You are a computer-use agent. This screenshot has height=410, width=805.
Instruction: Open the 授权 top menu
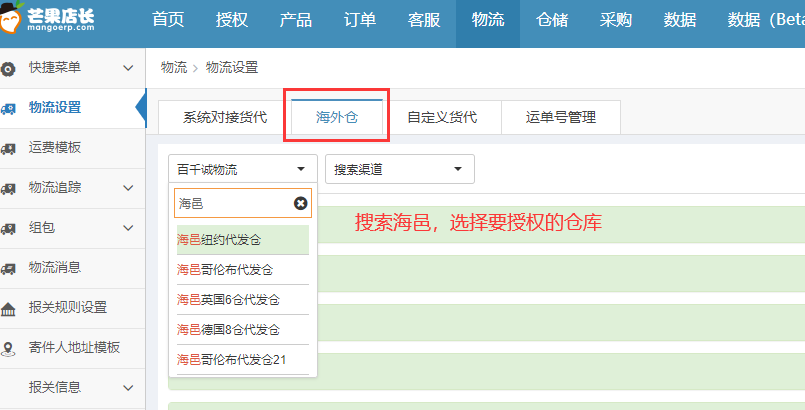tap(232, 21)
